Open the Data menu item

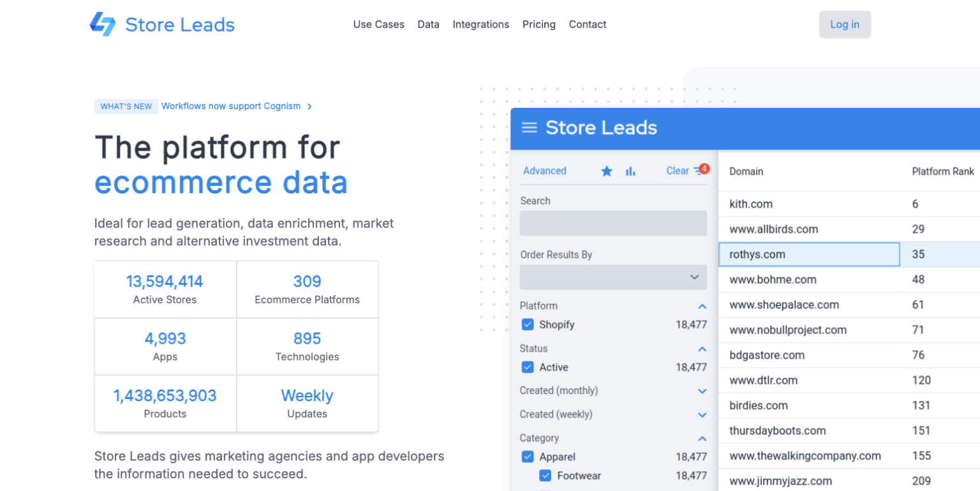click(428, 24)
